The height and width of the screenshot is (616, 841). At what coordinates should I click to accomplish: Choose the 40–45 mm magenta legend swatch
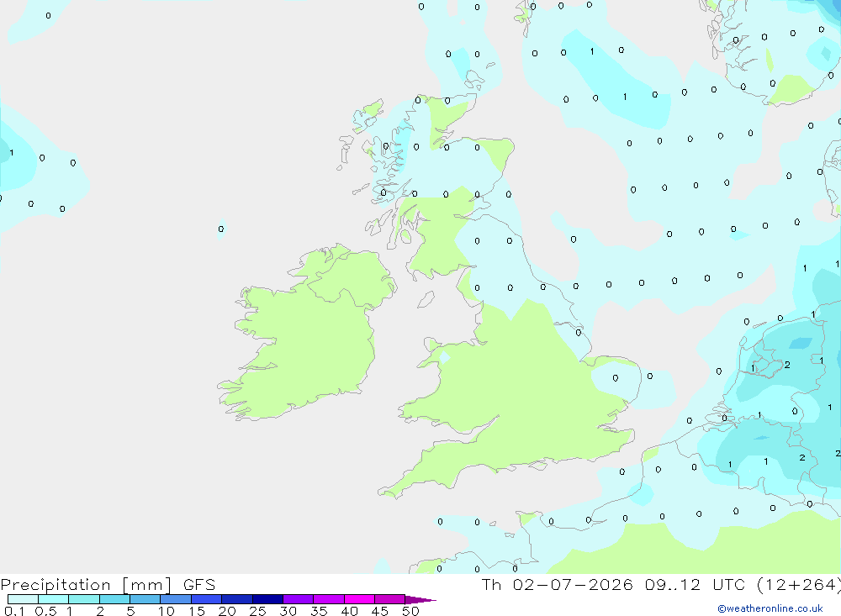(359, 599)
